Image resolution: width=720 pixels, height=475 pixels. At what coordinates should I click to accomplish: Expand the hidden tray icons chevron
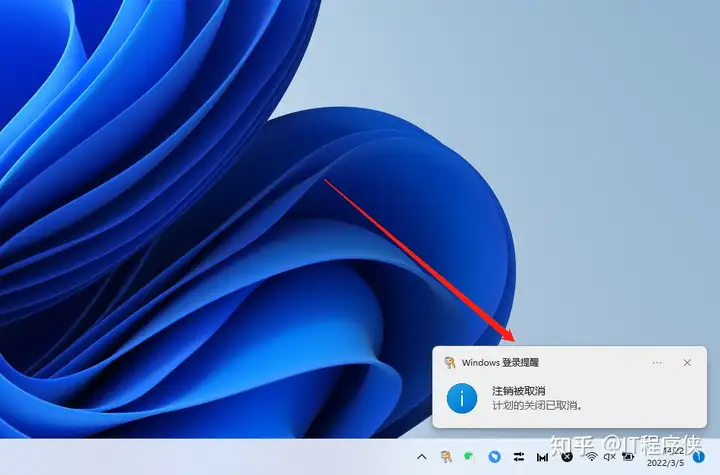(x=422, y=457)
